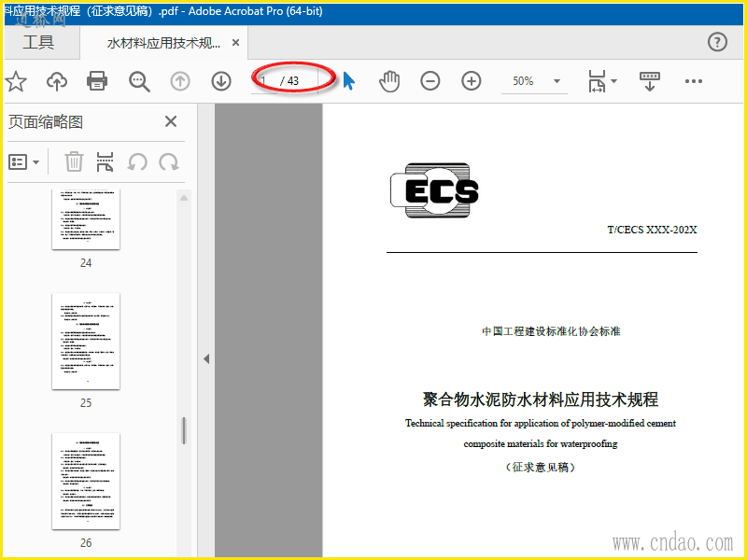Click the （征求意见稿） text
The image size is (747, 560).
[541, 468]
